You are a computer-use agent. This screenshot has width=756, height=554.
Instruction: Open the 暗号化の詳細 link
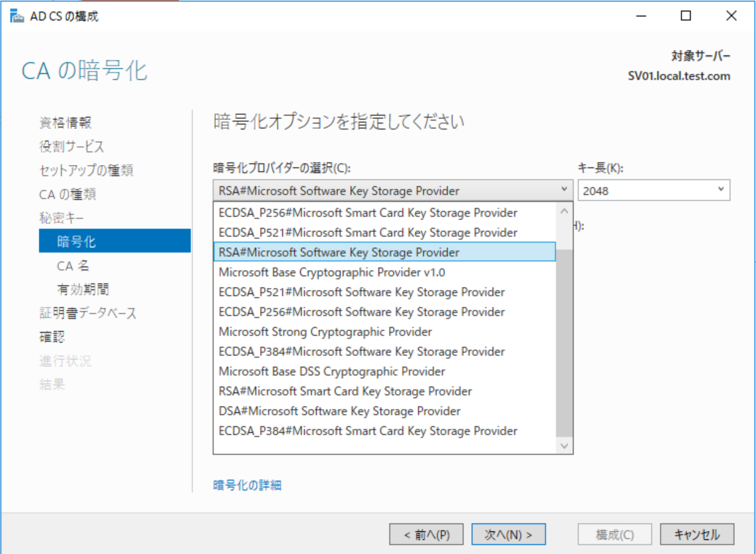pyautogui.click(x=247, y=485)
